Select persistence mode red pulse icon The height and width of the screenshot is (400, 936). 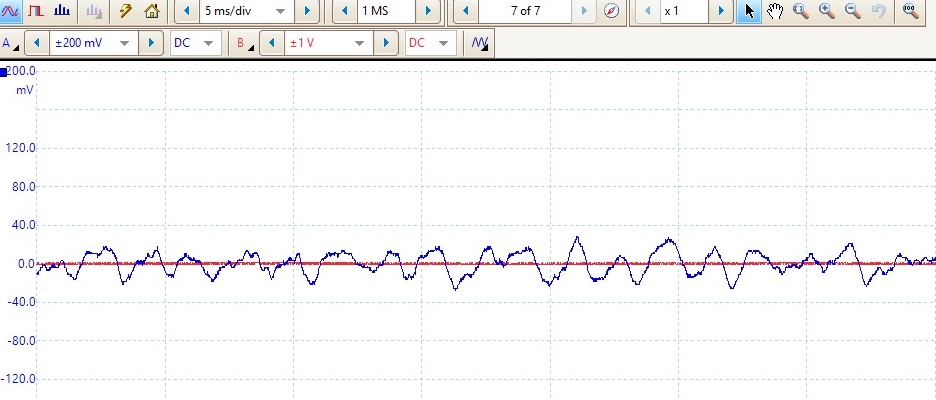36,11
